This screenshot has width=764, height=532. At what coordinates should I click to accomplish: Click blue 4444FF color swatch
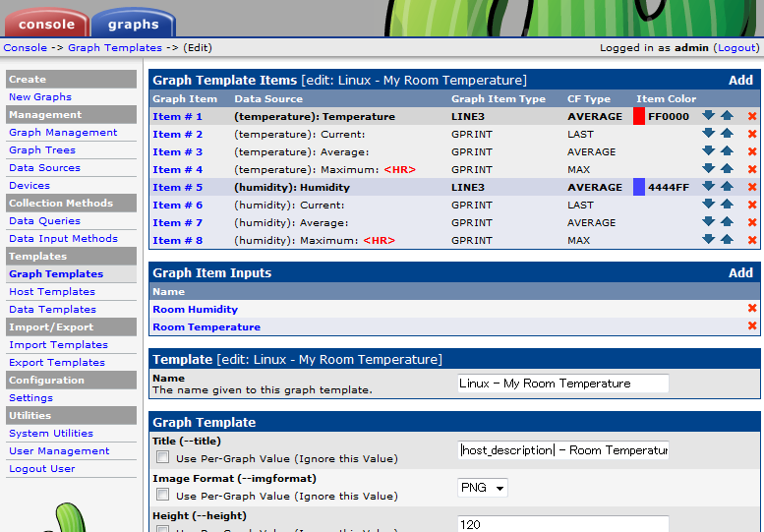pyautogui.click(x=639, y=187)
